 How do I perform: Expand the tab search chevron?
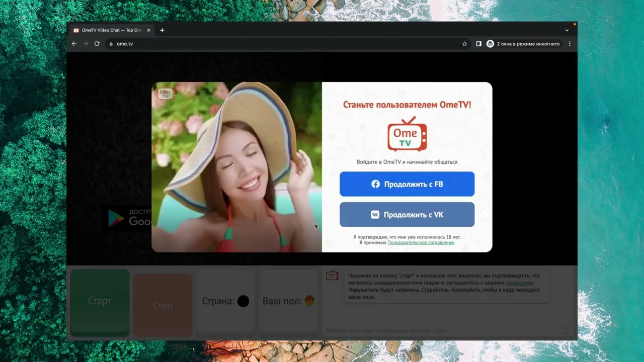567,30
